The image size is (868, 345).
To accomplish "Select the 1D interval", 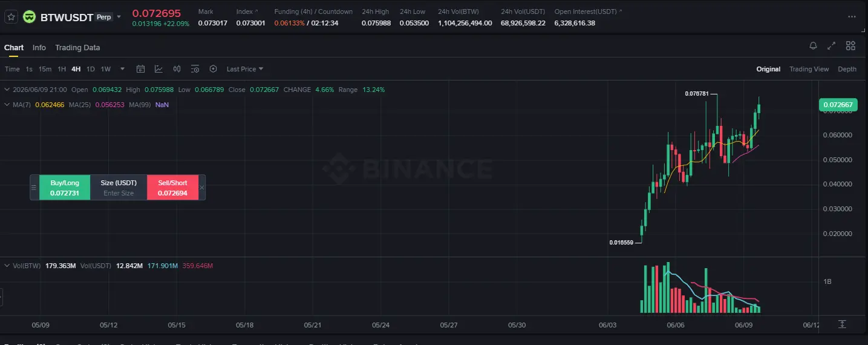I will [91, 69].
